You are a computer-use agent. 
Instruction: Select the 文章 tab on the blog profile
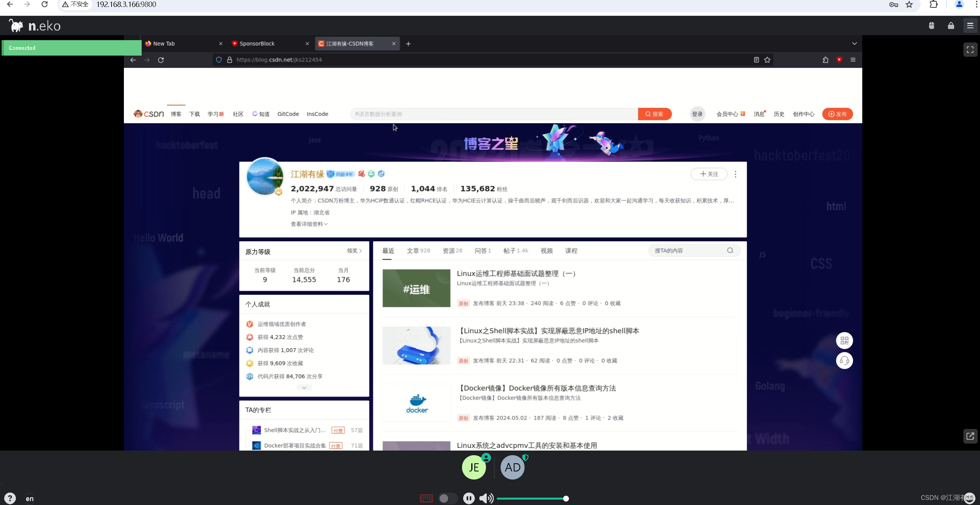418,251
